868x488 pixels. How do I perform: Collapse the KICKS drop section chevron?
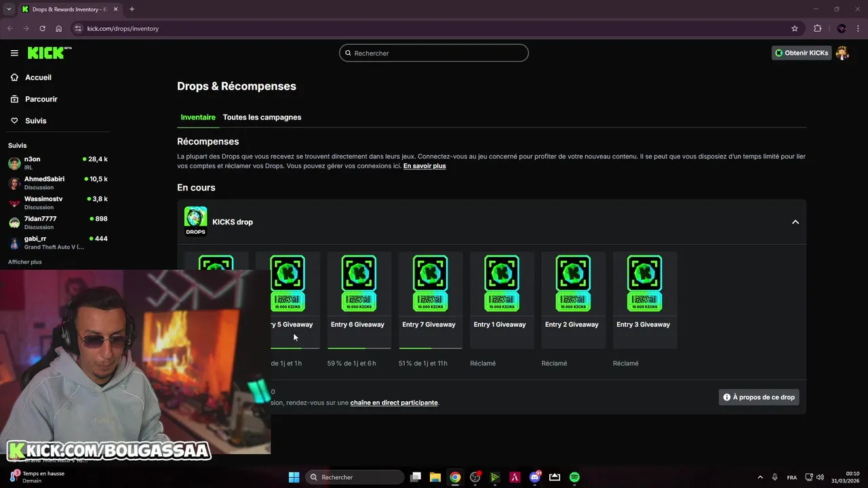[795, 222]
